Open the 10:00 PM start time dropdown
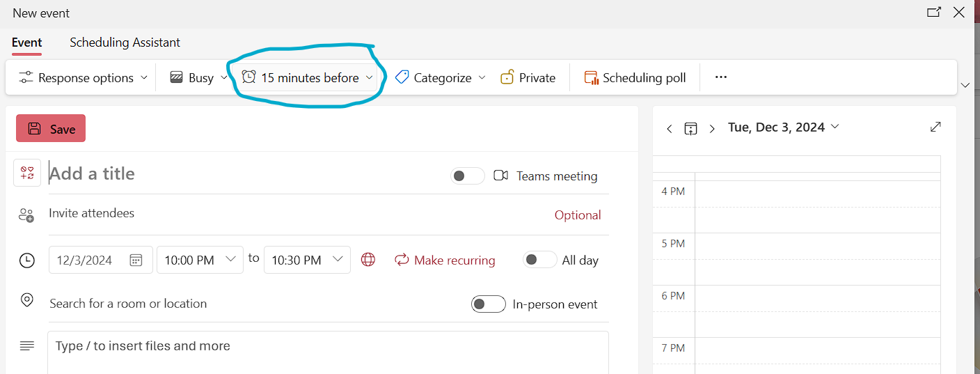This screenshot has height=374, width=980. coord(200,260)
